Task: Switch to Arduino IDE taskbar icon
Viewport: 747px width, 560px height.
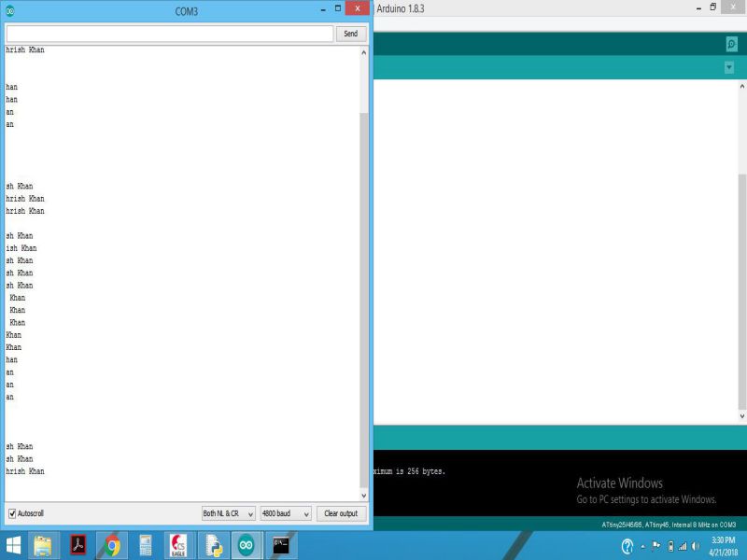Action: 247,545
